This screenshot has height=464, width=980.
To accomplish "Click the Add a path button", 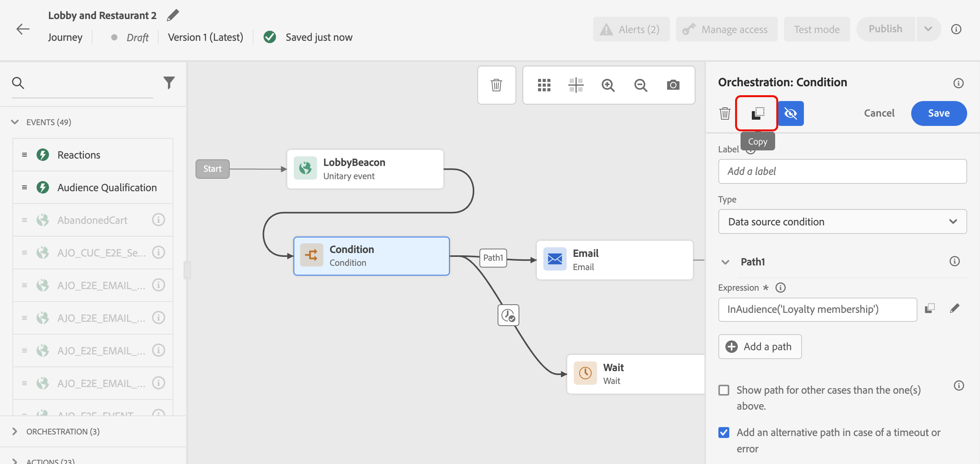I will [x=760, y=347].
